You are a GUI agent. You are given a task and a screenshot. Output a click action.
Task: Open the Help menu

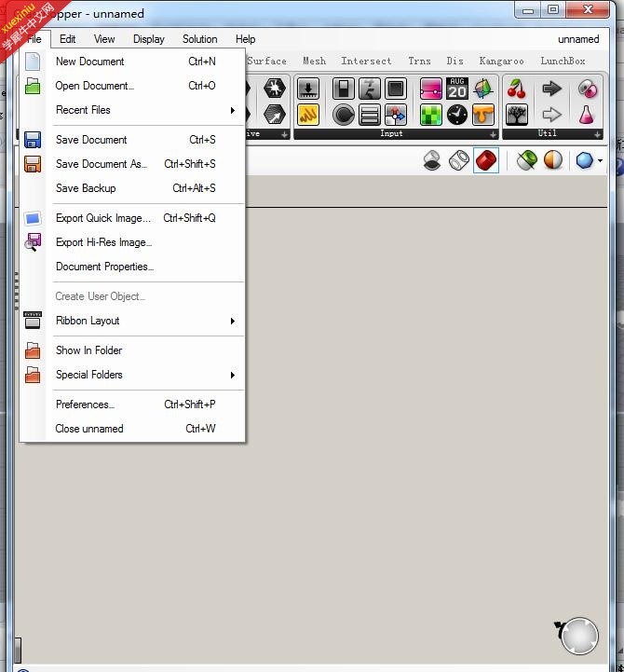245,39
